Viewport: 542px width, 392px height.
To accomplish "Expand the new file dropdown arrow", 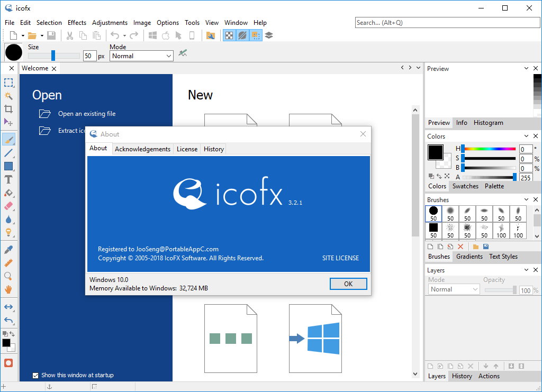I will pos(23,35).
